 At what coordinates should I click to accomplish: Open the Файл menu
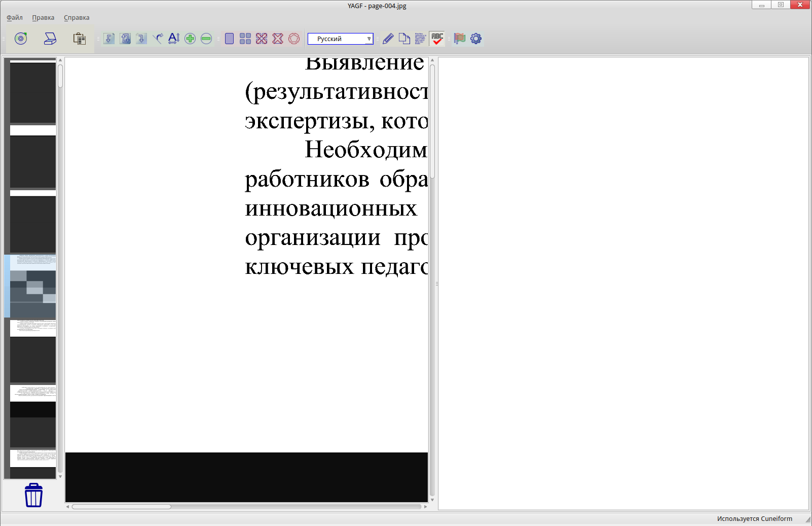point(15,18)
